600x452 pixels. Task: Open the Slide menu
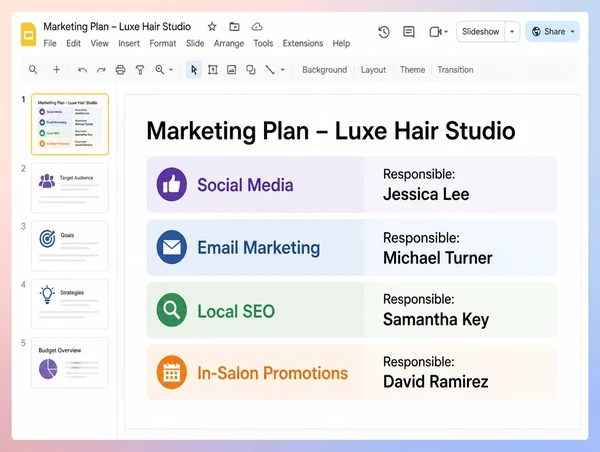[x=195, y=43]
